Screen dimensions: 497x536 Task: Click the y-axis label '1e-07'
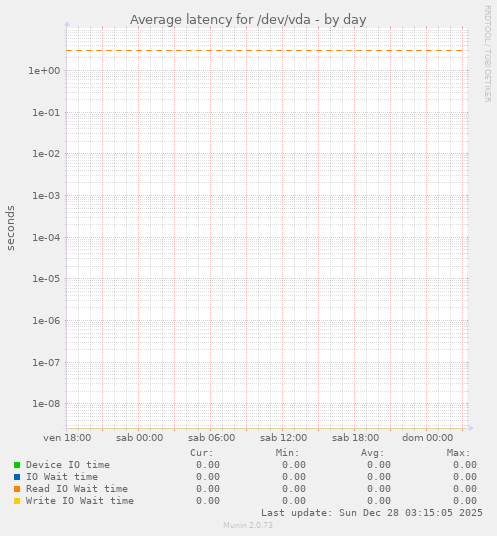pyautogui.click(x=46, y=362)
